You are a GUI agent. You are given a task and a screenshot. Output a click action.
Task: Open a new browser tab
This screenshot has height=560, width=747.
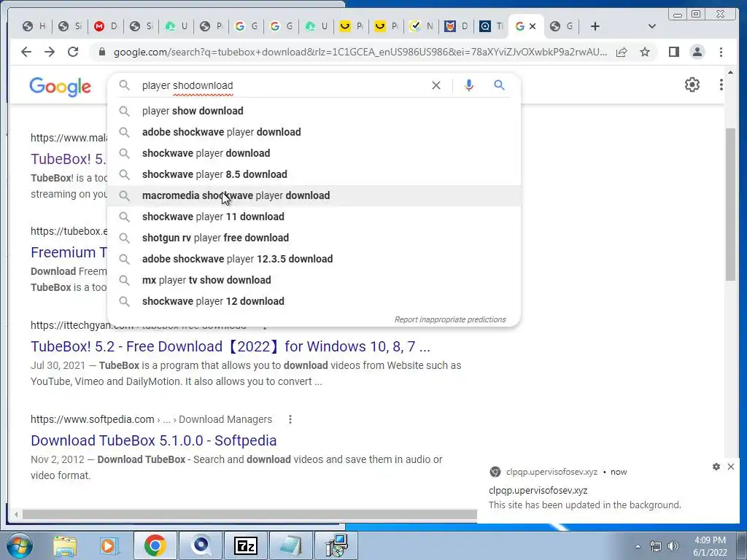595,27
